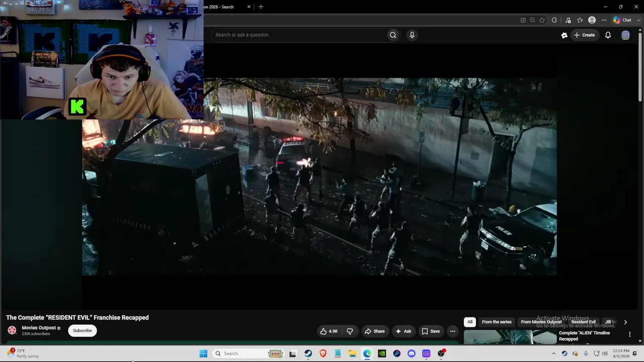Click the Windows taskbar Search box
This screenshot has height=362, width=644.
pos(249,353)
